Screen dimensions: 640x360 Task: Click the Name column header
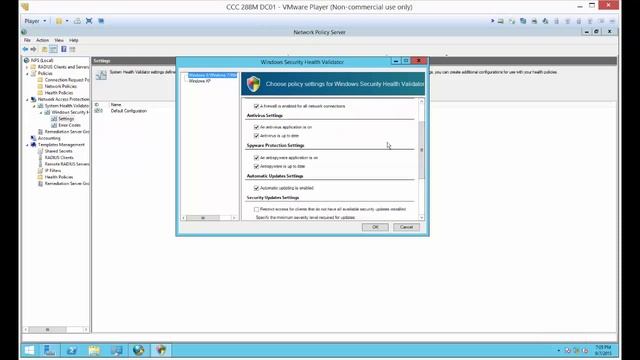click(116, 104)
